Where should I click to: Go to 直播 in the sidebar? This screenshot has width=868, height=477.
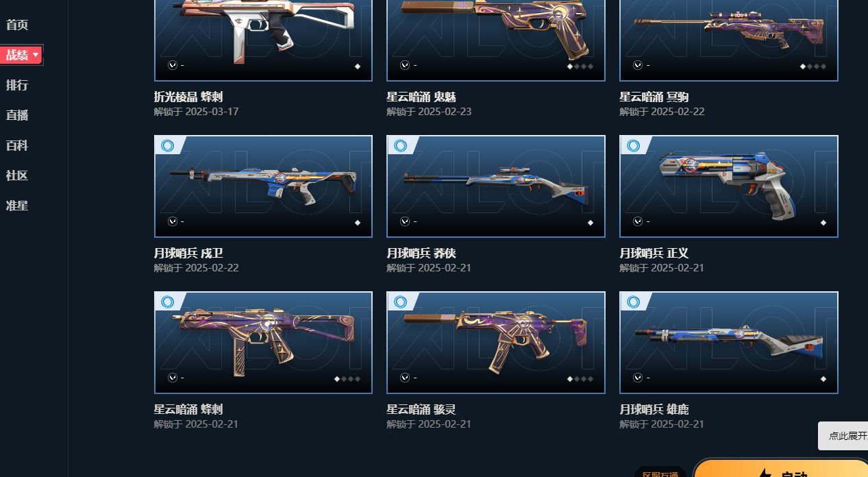17,115
